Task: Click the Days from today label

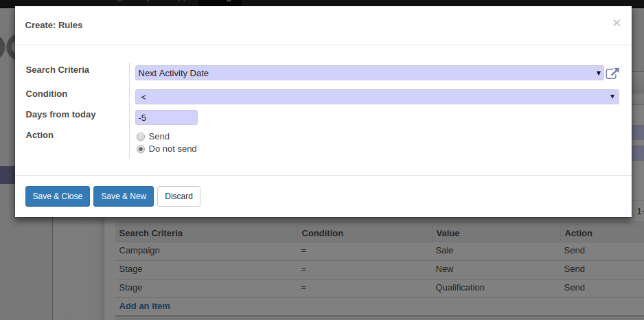Action: tap(60, 115)
